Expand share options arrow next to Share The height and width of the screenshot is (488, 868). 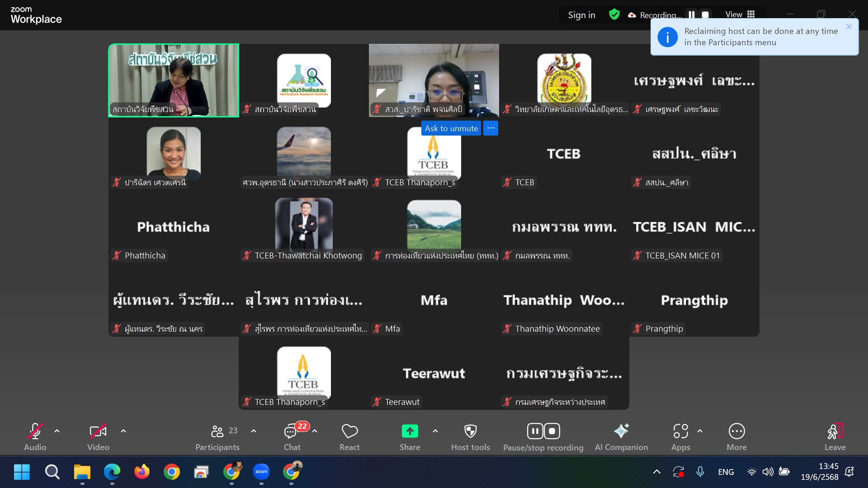click(x=435, y=431)
